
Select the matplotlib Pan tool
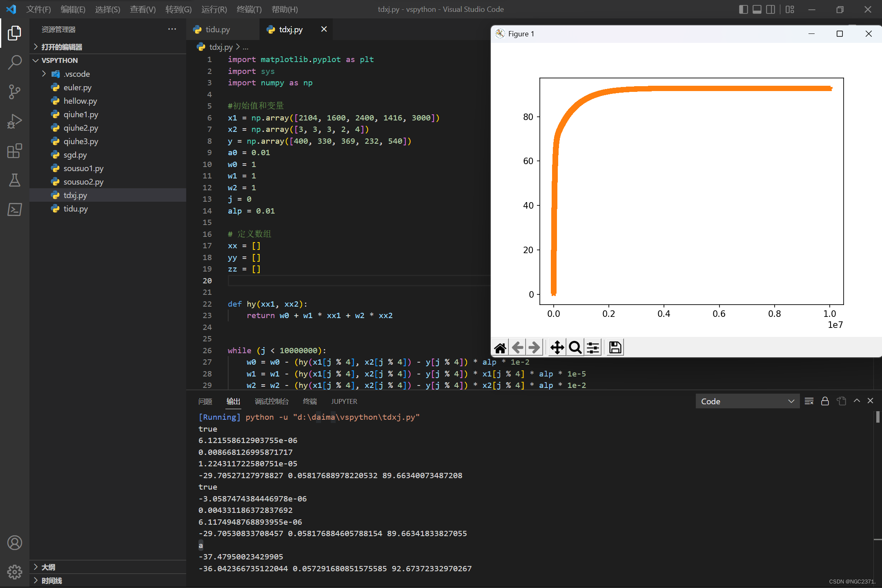[557, 347]
